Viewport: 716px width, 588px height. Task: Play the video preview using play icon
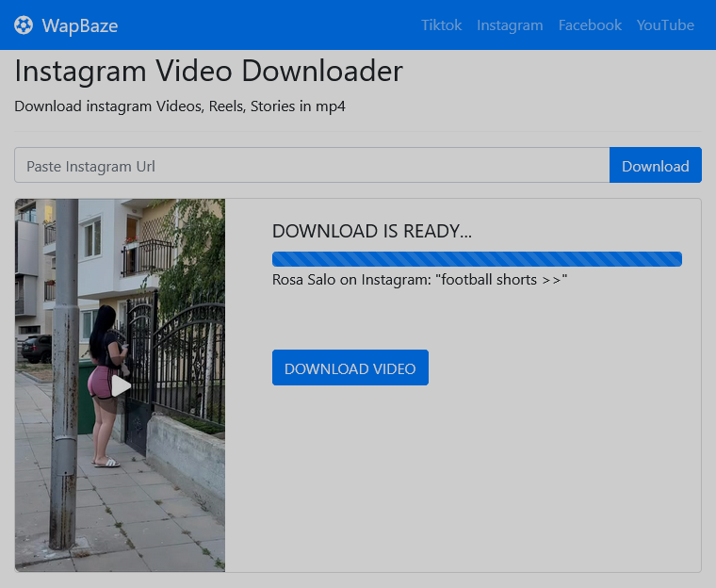121,386
